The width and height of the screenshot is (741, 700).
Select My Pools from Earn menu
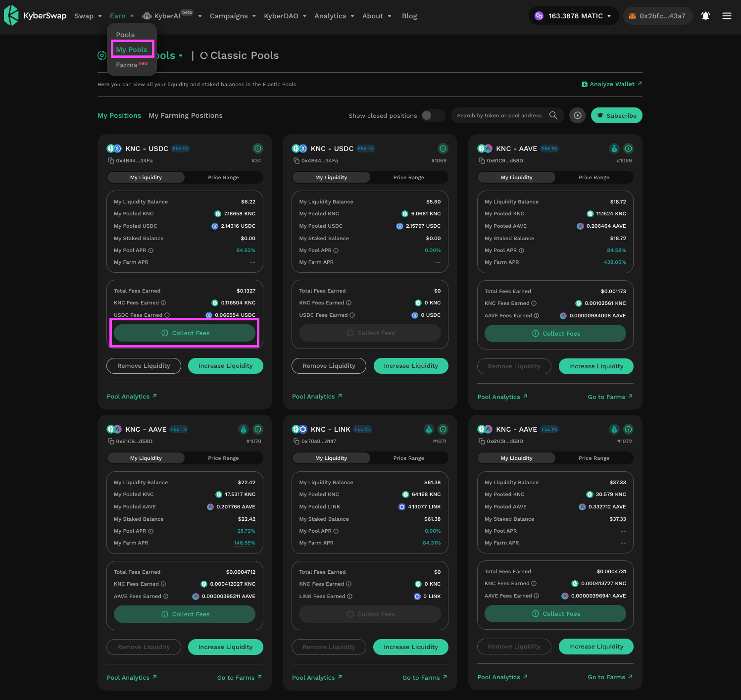click(132, 50)
